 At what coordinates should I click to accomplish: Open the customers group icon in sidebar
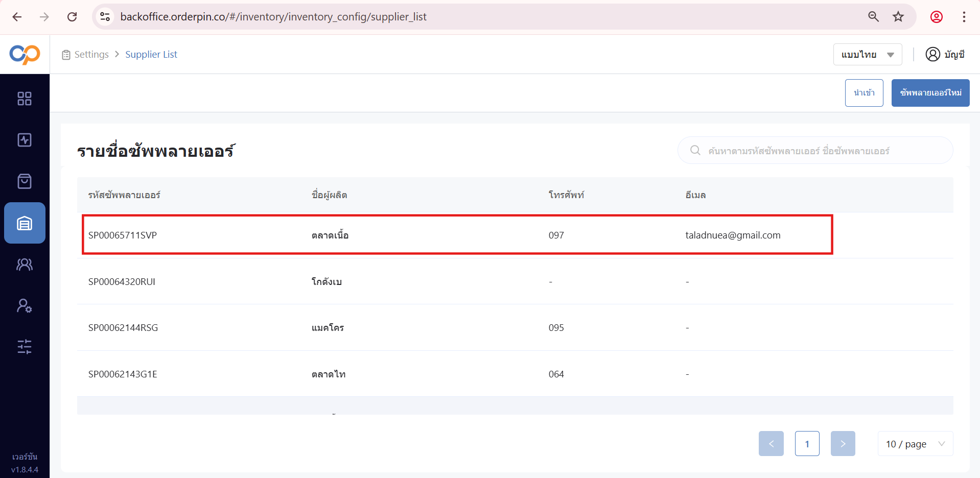pyautogui.click(x=25, y=264)
